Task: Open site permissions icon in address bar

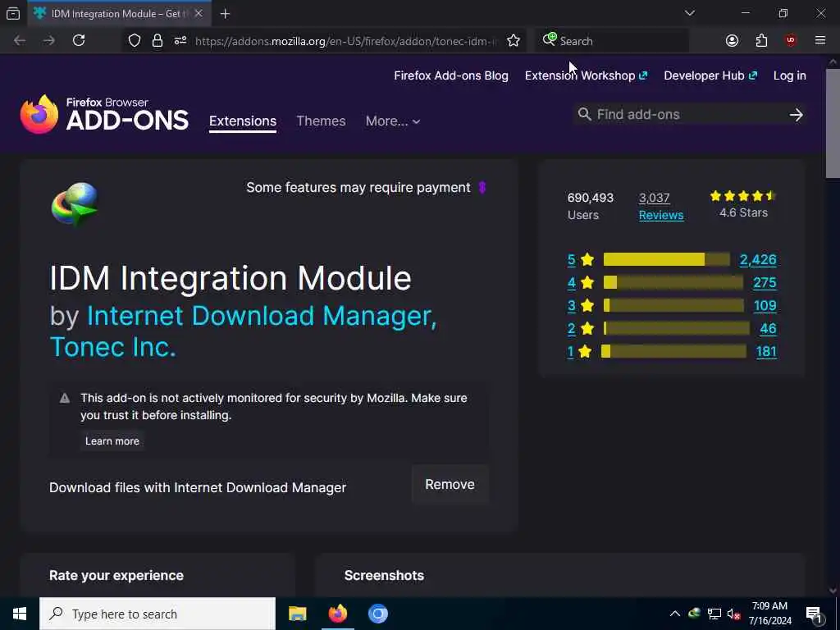Action: (x=180, y=41)
